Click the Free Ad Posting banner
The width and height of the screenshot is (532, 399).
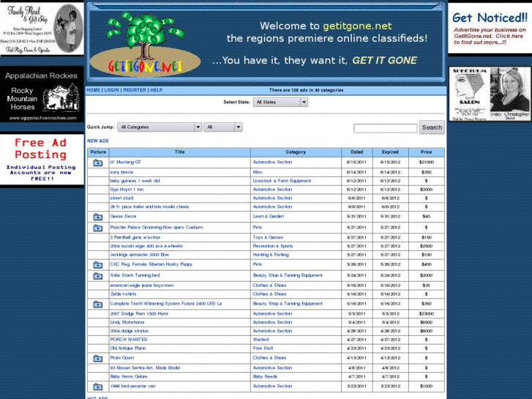pos(42,160)
